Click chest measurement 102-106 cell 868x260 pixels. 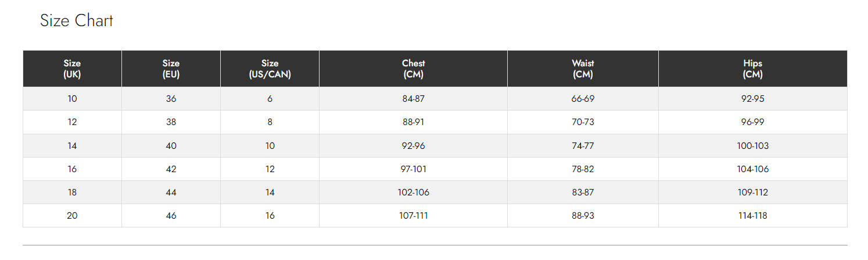point(414,193)
